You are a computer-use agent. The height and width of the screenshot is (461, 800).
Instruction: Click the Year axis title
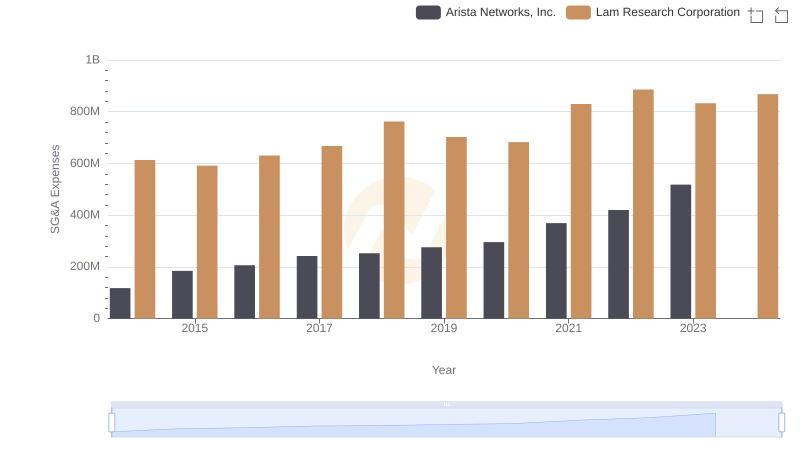point(444,370)
